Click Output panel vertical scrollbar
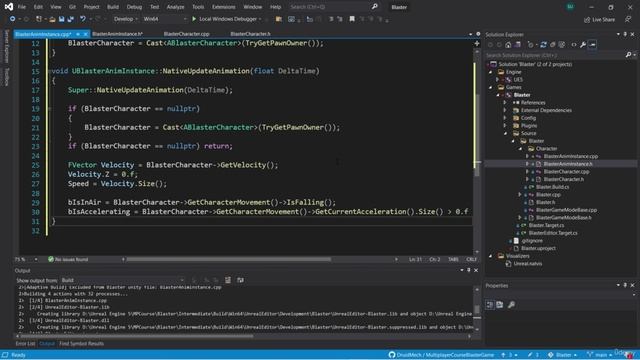Viewport: 640px width, 360px height. 476,309
